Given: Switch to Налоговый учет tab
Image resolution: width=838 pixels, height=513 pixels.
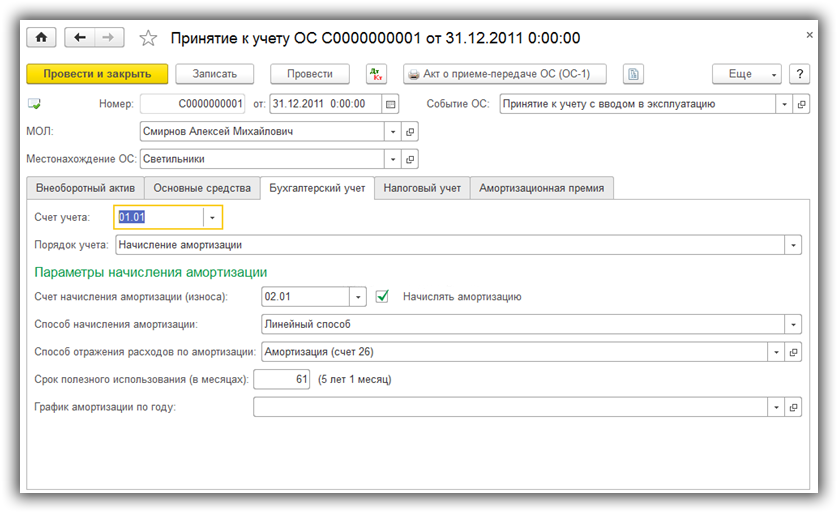Looking at the screenshot, I should (x=422, y=188).
